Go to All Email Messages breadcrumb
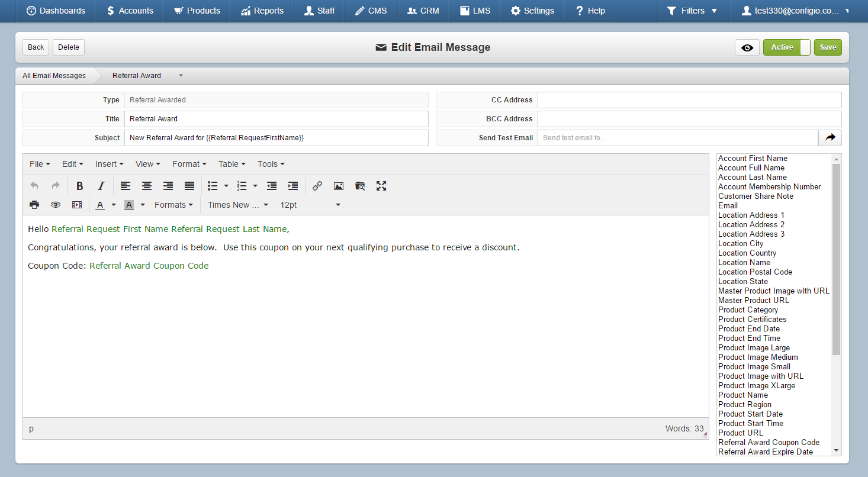The width and height of the screenshot is (868, 477). (x=54, y=76)
